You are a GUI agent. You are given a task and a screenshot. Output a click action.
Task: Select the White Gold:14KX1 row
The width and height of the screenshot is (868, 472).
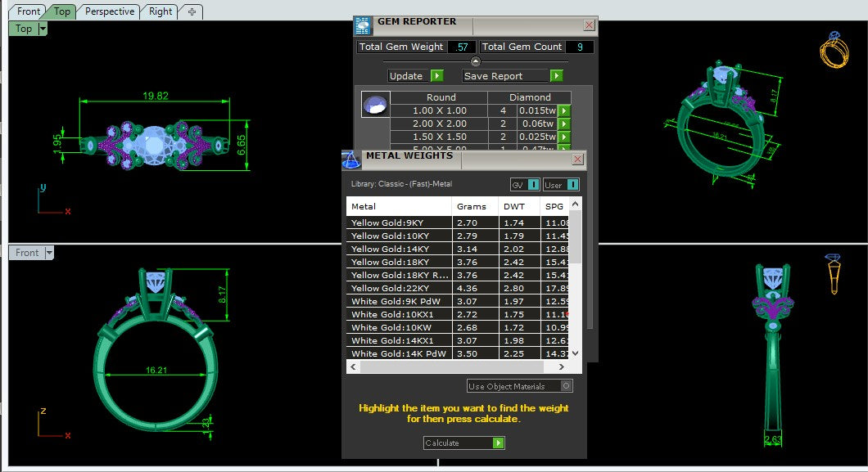click(x=458, y=340)
